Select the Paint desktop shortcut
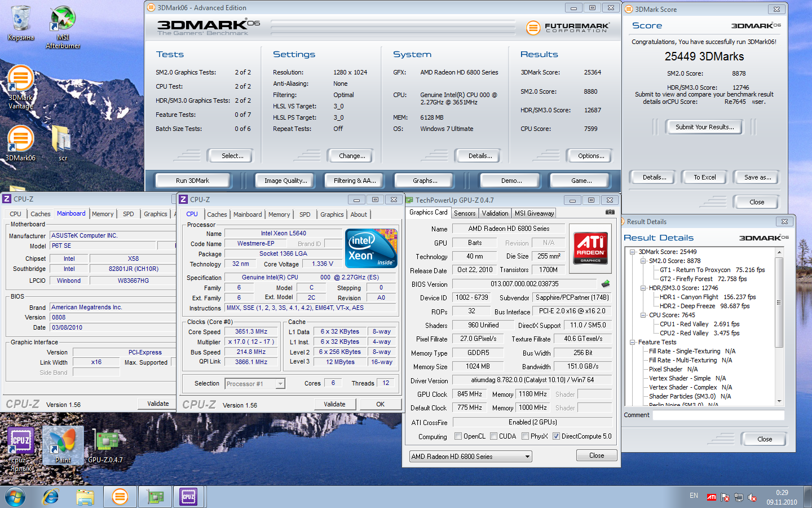Screen dimensions: 812x508 coord(63,445)
